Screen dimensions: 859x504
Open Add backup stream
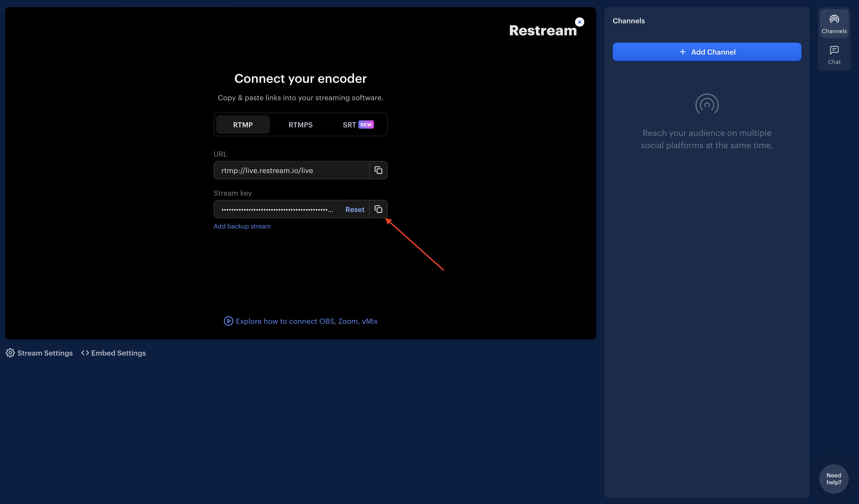[x=242, y=226]
